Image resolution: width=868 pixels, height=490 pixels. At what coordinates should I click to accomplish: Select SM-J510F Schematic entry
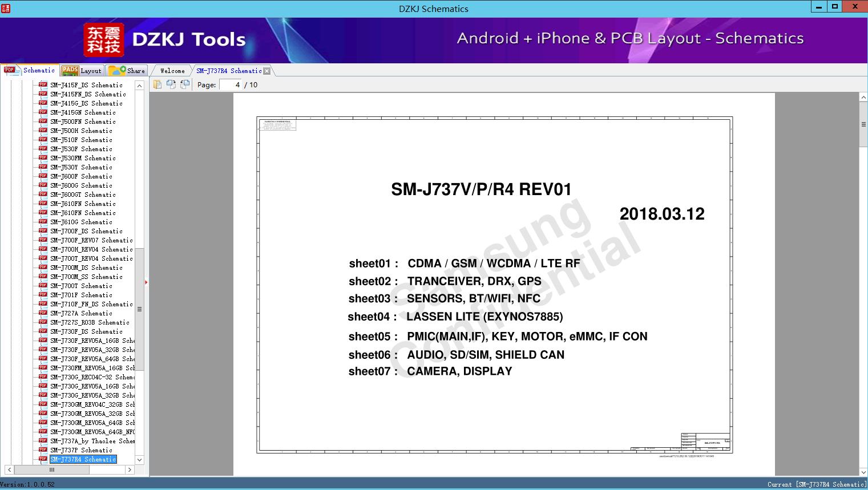point(81,140)
